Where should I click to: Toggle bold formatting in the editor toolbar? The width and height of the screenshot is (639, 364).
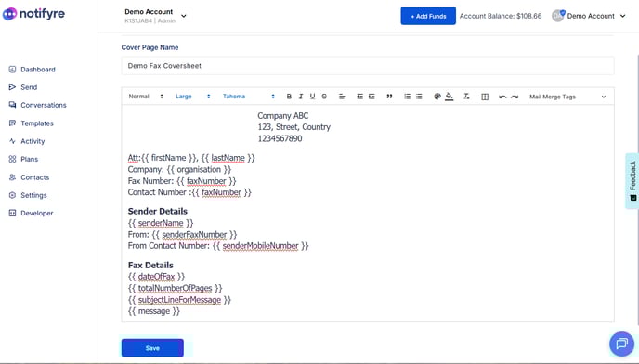click(289, 97)
